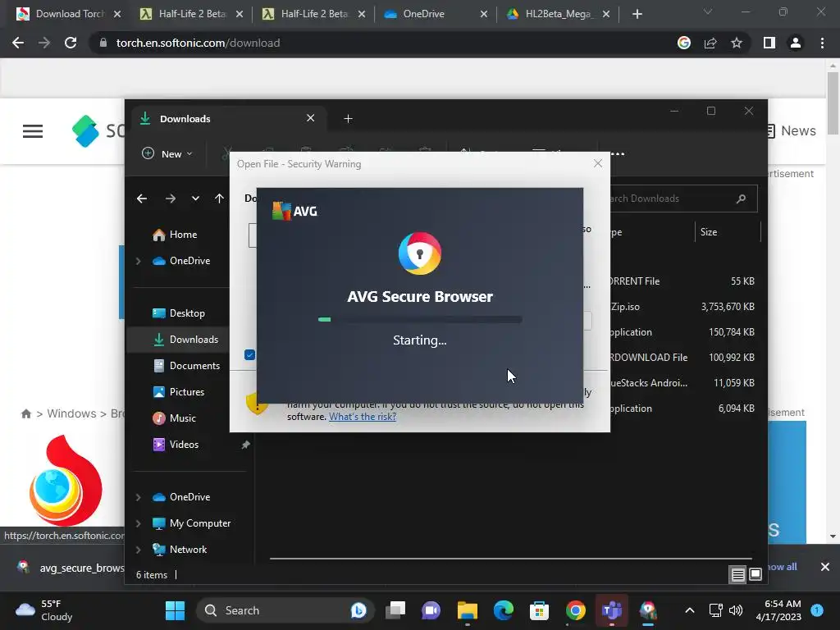Viewport: 840px width, 630px height.
Task: Open the Chat app from the taskbar
Action: 431,610
